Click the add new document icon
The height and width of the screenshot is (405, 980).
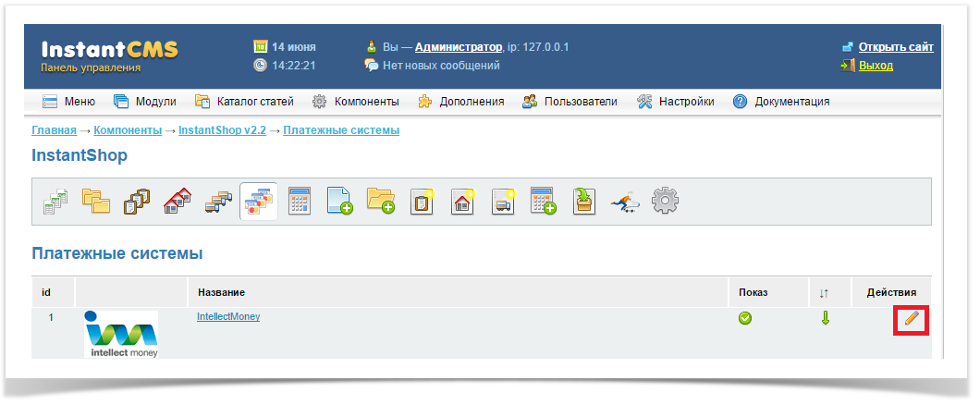tap(340, 200)
